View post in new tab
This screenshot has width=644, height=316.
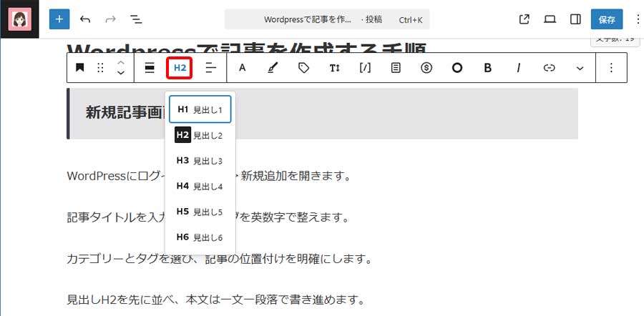click(524, 19)
